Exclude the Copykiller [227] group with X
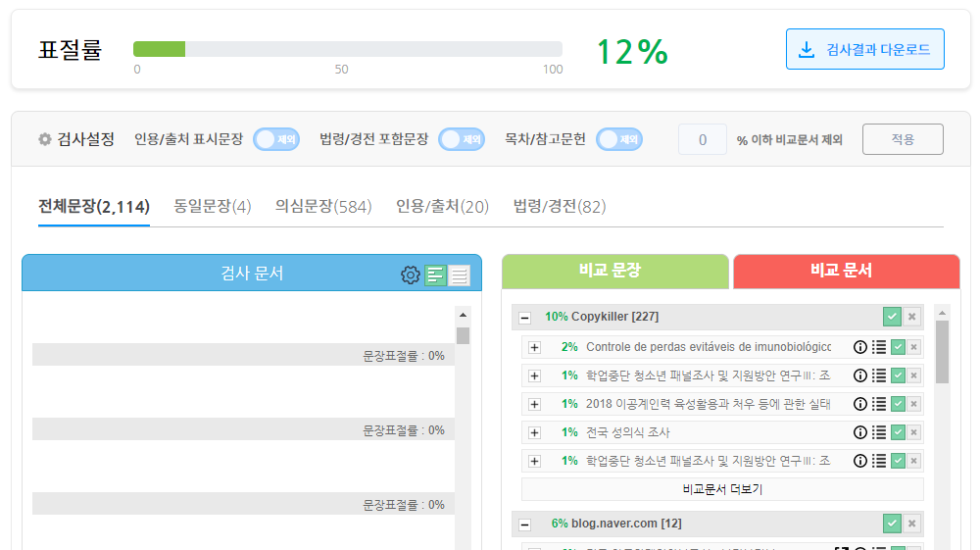The image size is (980, 550). click(x=911, y=317)
